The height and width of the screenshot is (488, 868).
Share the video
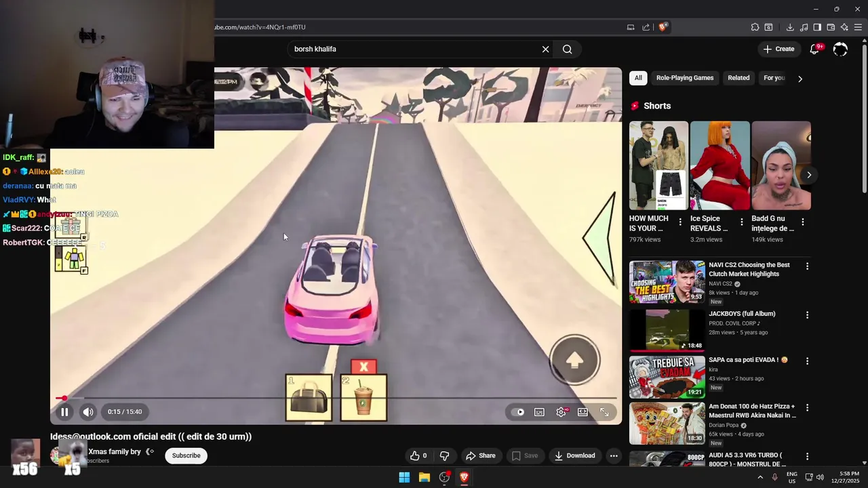(x=481, y=455)
